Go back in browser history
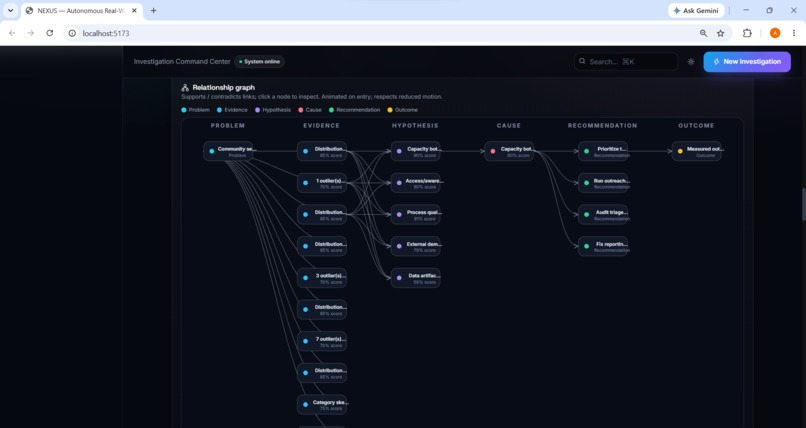The height and width of the screenshot is (428, 806). pyautogui.click(x=12, y=33)
